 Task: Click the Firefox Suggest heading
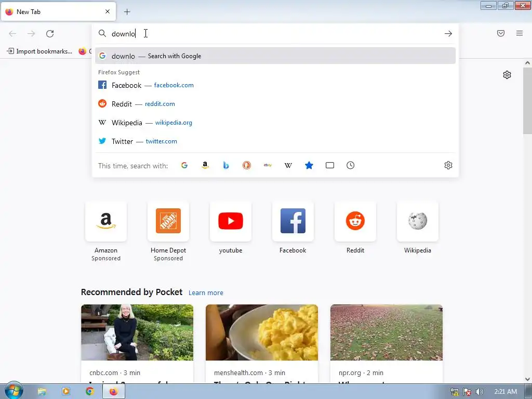click(119, 72)
